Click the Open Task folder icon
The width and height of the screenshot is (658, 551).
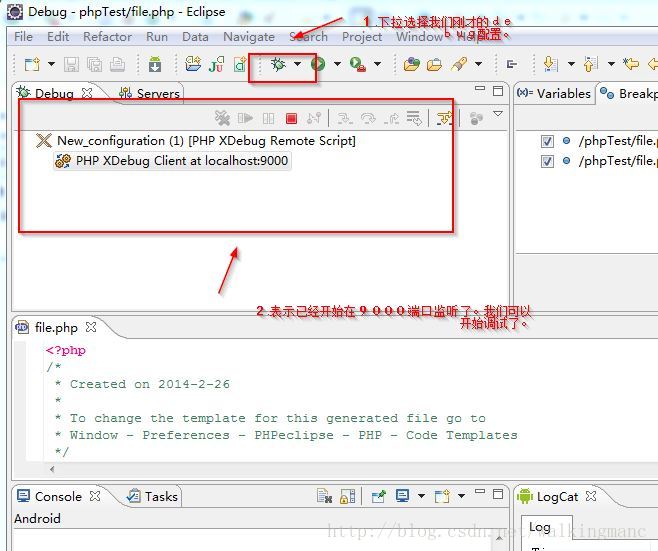[434, 64]
